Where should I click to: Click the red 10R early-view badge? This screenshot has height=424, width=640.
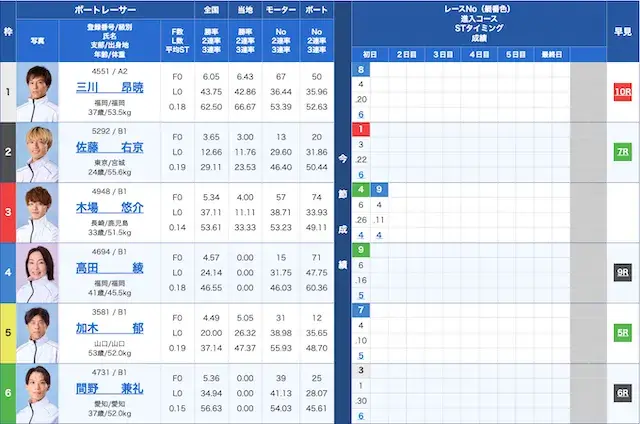pyautogui.click(x=622, y=92)
